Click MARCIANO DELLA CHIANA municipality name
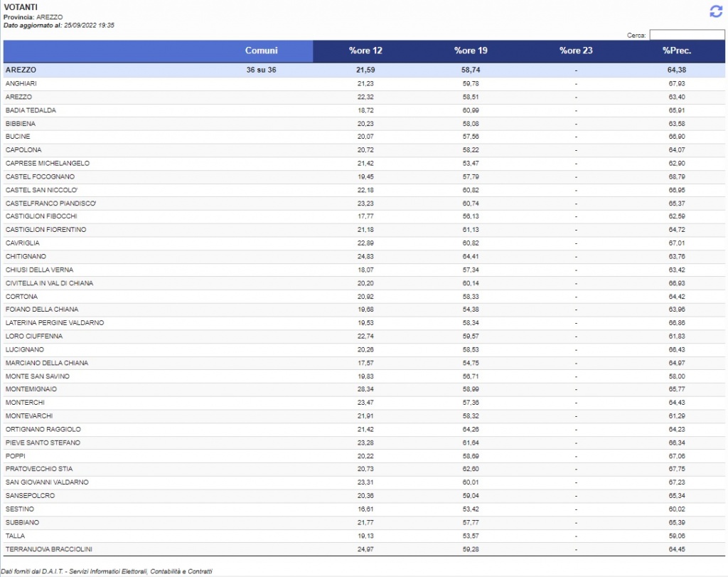728x577 pixels. (x=46, y=364)
